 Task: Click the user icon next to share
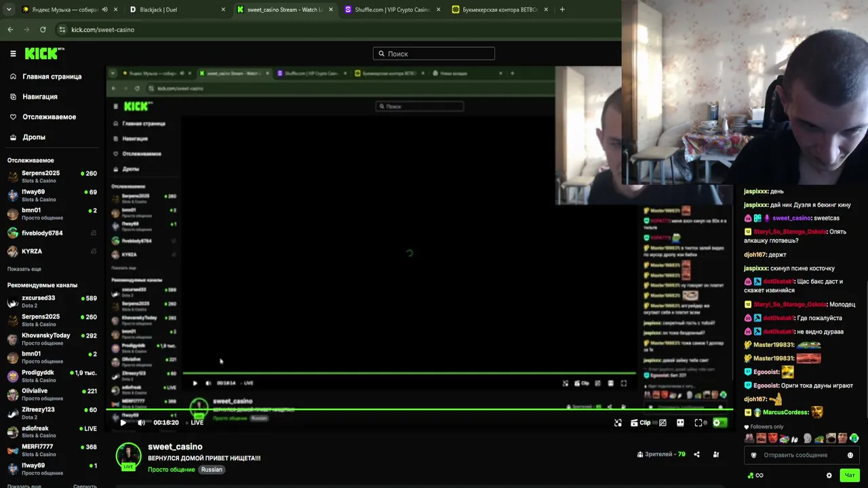click(x=716, y=455)
